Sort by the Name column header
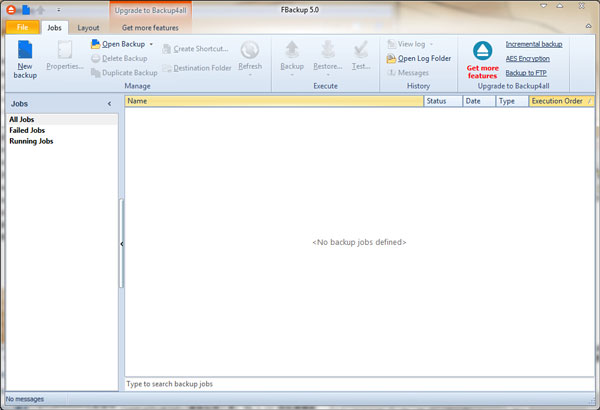This screenshot has width=600, height=410. pos(274,101)
